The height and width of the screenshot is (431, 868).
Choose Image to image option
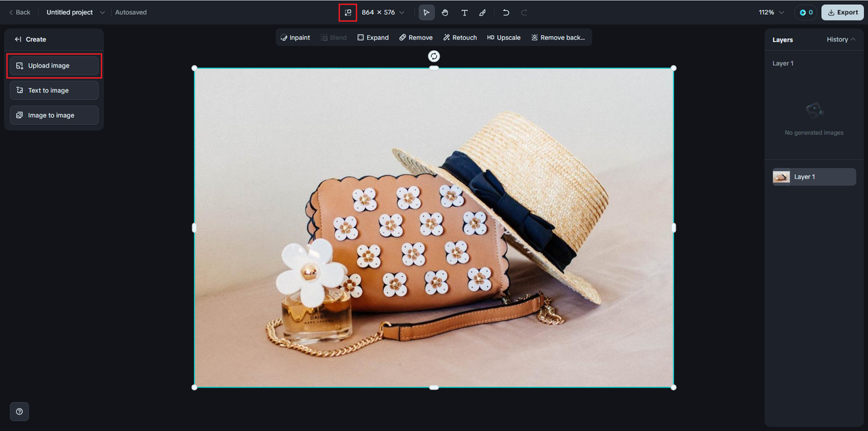click(54, 115)
